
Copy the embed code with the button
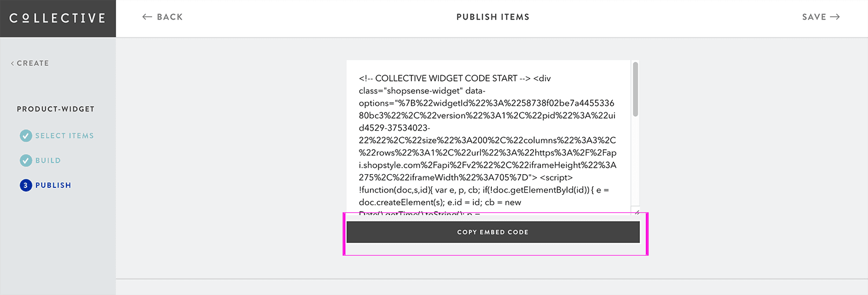point(493,232)
